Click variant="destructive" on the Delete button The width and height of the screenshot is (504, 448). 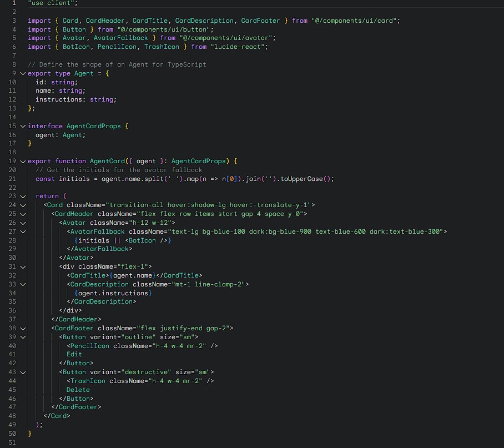click(x=130, y=372)
